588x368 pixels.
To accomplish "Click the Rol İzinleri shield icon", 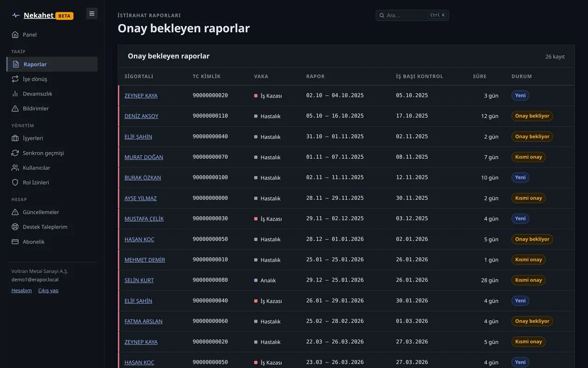I will [x=15, y=182].
